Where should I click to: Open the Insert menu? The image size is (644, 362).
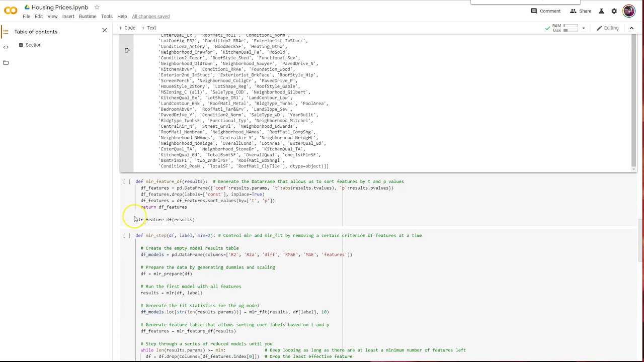tap(68, 17)
